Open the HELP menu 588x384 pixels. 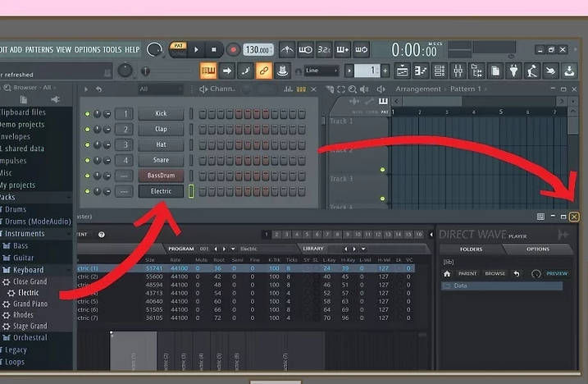click(132, 49)
